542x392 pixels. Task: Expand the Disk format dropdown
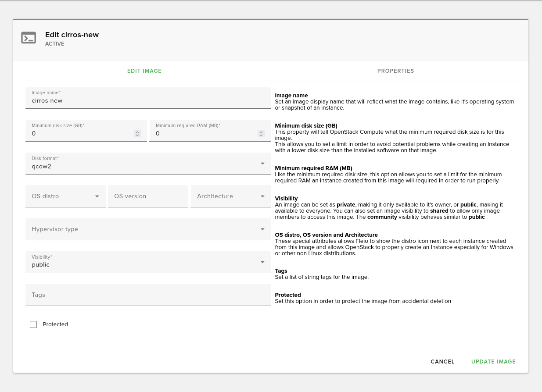click(x=262, y=164)
